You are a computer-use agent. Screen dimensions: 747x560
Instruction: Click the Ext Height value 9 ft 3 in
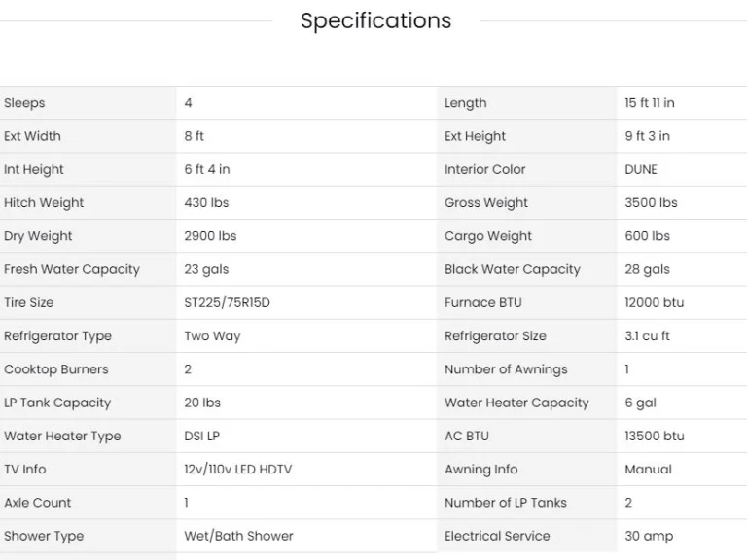pyautogui.click(x=647, y=136)
